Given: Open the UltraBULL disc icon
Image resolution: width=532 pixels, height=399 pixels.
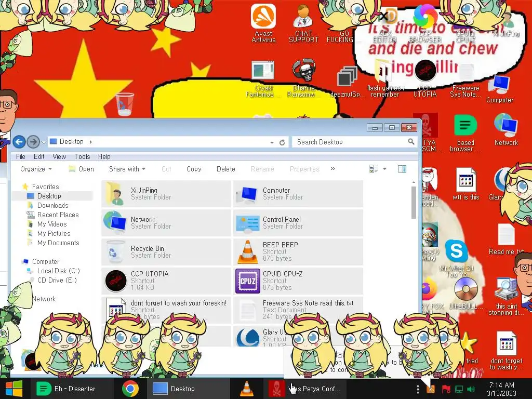Looking at the screenshot, I should pos(466,292).
